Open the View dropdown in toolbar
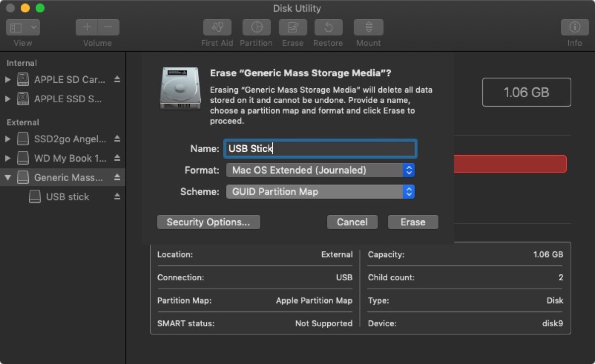 23,27
